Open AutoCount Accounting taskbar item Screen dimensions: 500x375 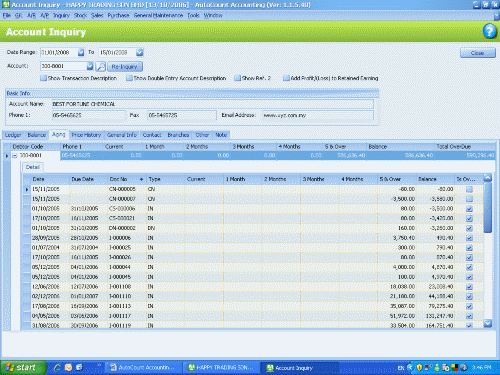[x=144, y=368]
